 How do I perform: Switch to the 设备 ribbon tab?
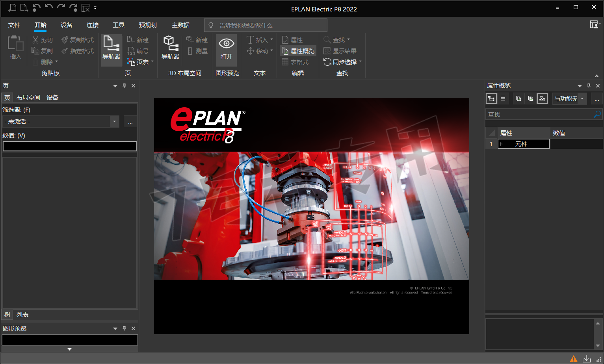pos(67,25)
